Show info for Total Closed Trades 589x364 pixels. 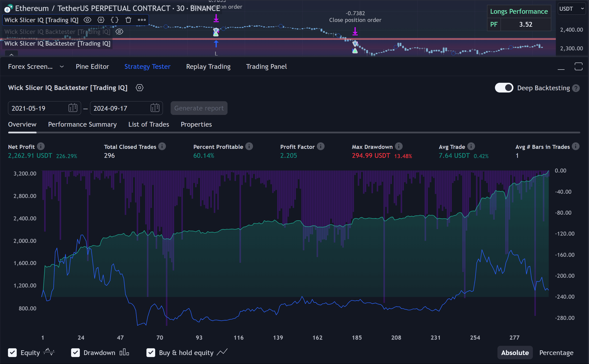pyautogui.click(x=162, y=146)
